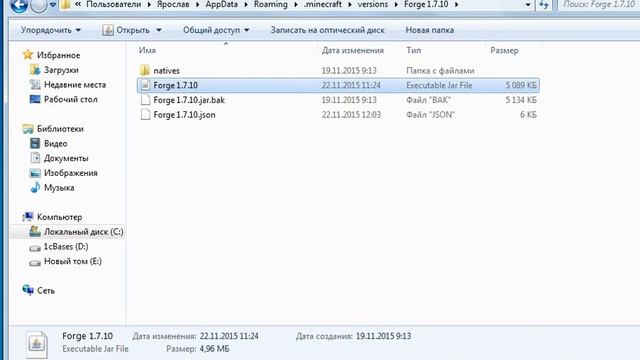This screenshot has width=640, height=360.
Task: Click the Рабочий стол desktop icon
Action: 35,99
